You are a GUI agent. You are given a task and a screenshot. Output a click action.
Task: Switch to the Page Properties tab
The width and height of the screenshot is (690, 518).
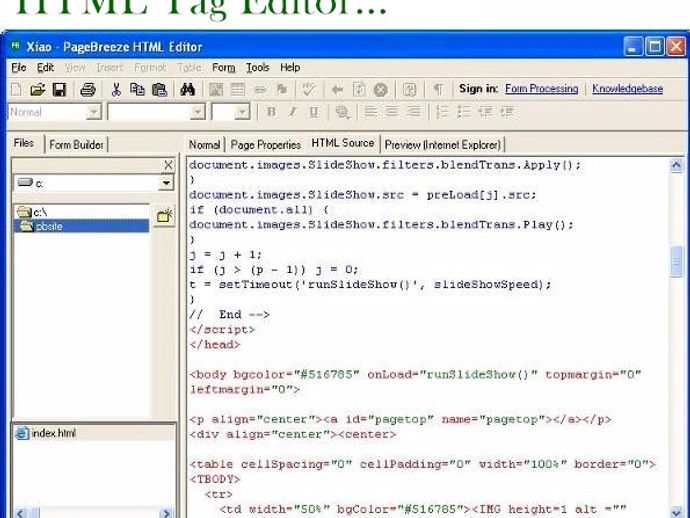[265, 144]
